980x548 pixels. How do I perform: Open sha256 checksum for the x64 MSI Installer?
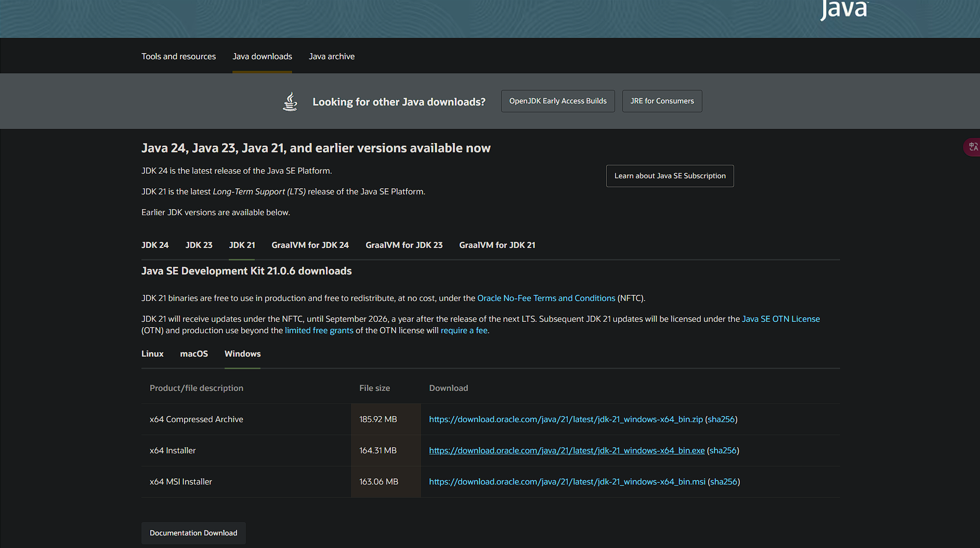pos(723,481)
